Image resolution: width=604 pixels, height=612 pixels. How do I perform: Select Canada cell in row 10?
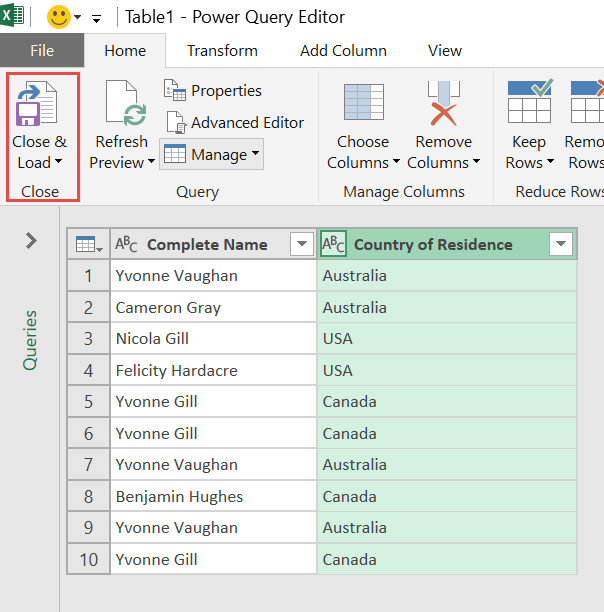click(x=447, y=560)
